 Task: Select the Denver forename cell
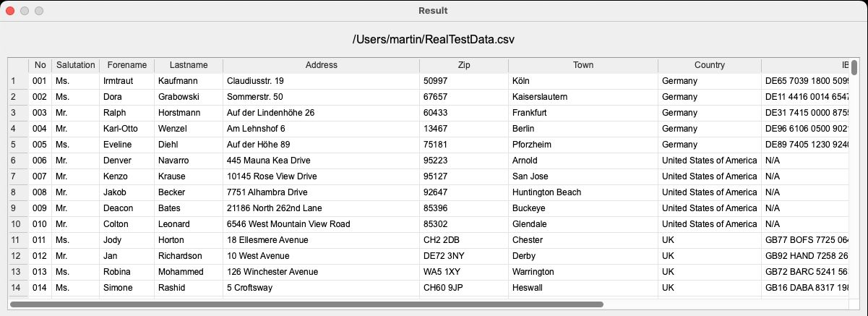click(126, 161)
